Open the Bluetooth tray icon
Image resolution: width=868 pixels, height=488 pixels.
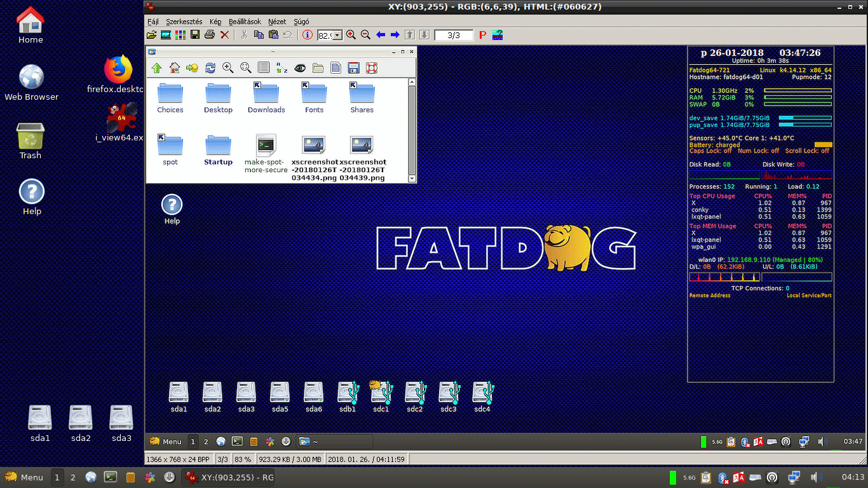click(722, 477)
